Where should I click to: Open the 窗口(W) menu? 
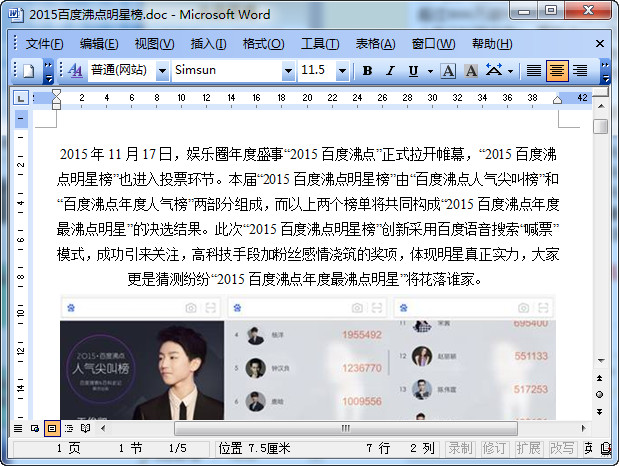[x=433, y=44]
